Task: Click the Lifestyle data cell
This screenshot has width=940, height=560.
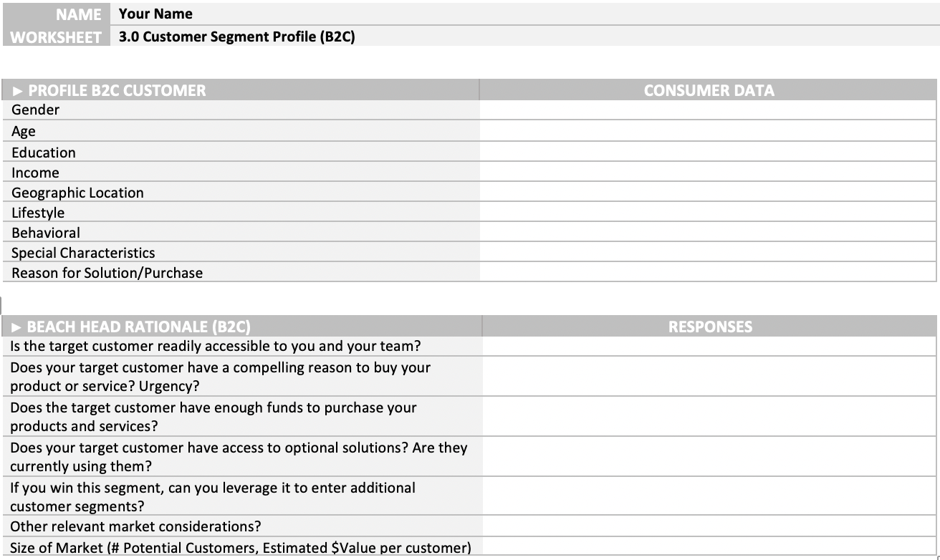Action: click(708, 212)
